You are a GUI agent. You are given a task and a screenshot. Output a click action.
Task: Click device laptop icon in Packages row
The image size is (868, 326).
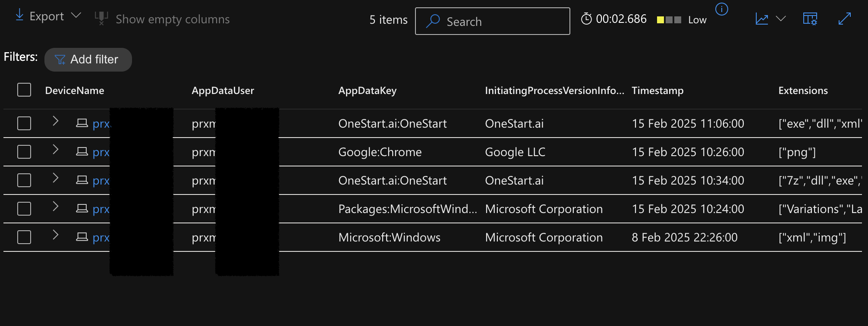82,209
